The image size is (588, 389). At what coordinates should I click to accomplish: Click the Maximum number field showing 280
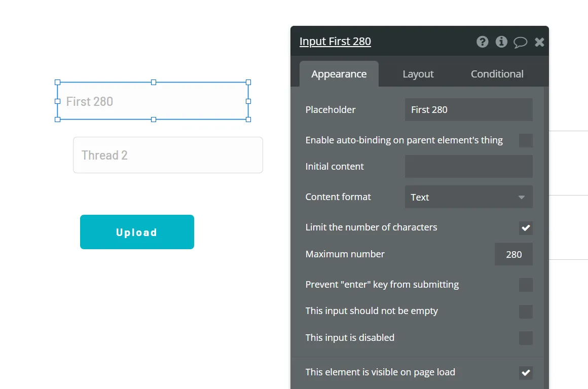pos(514,254)
